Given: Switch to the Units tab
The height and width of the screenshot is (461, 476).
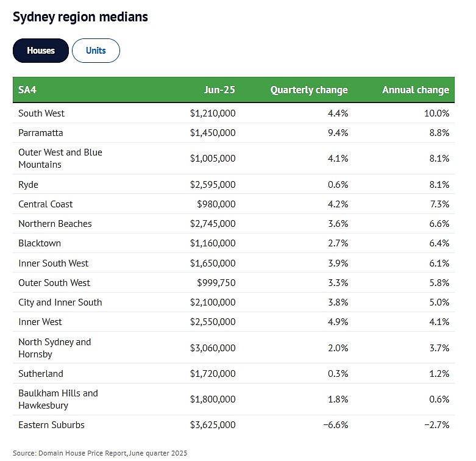Looking at the screenshot, I should [96, 51].
